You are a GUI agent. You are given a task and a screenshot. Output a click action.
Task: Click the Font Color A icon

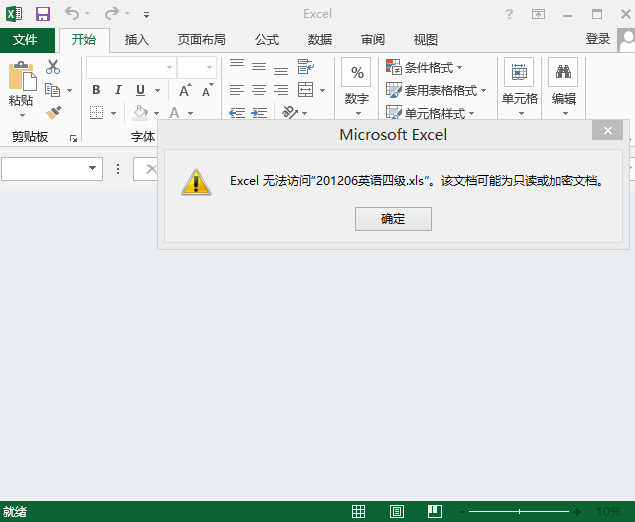click(x=174, y=113)
